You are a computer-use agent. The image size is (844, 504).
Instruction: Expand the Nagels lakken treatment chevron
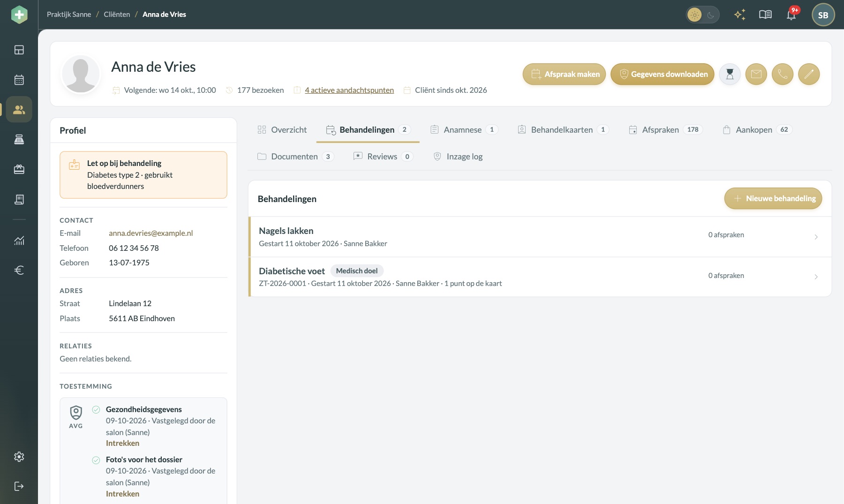(816, 237)
